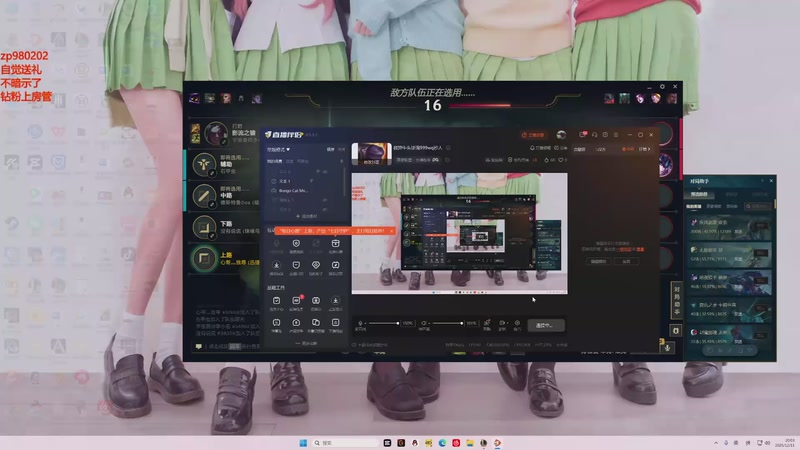Adjust the speaker volume slider
Viewport: 800px width, 450px height.
447,323
